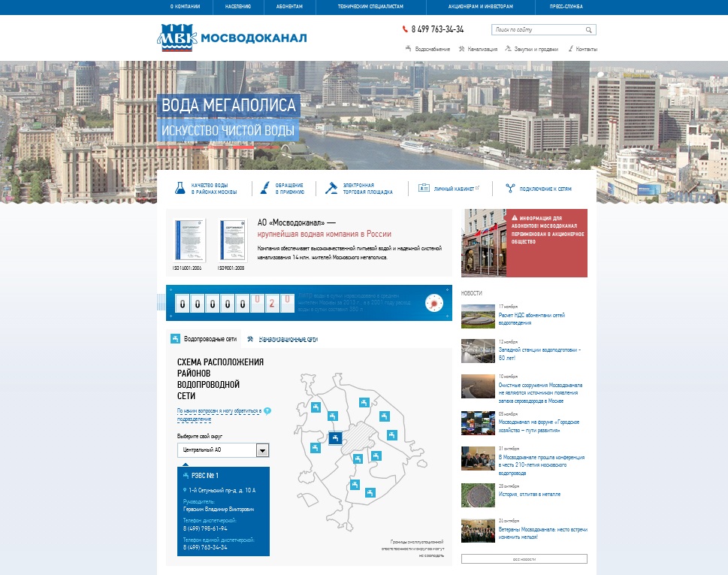The image size is (728, 575).
Task: Open news «История, отлитая в металле»
Action: point(530,494)
